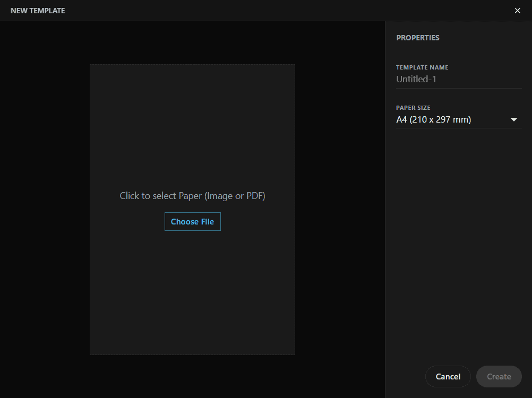Close the New Template dialog
Viewport: 532px width, 398px height.
tap(517, 11)
